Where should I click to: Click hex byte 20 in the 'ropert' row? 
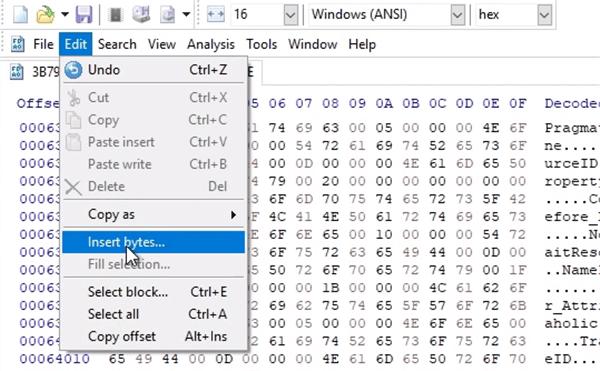tap(330, 181)
